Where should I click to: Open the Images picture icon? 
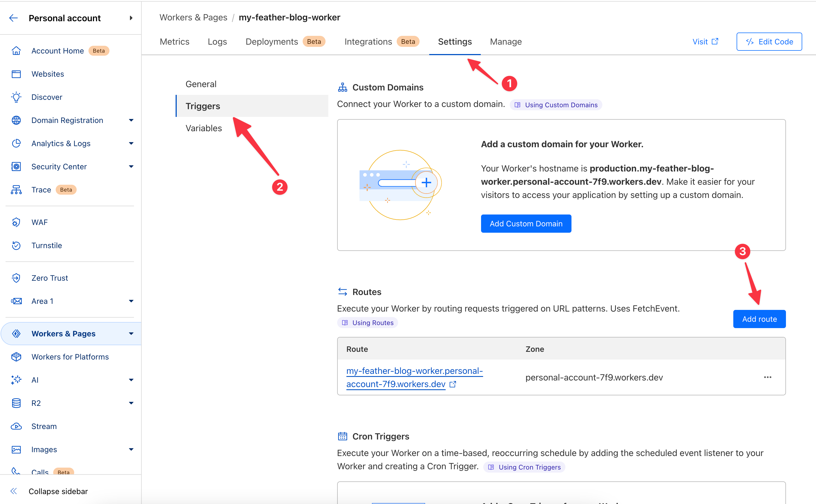16,450
